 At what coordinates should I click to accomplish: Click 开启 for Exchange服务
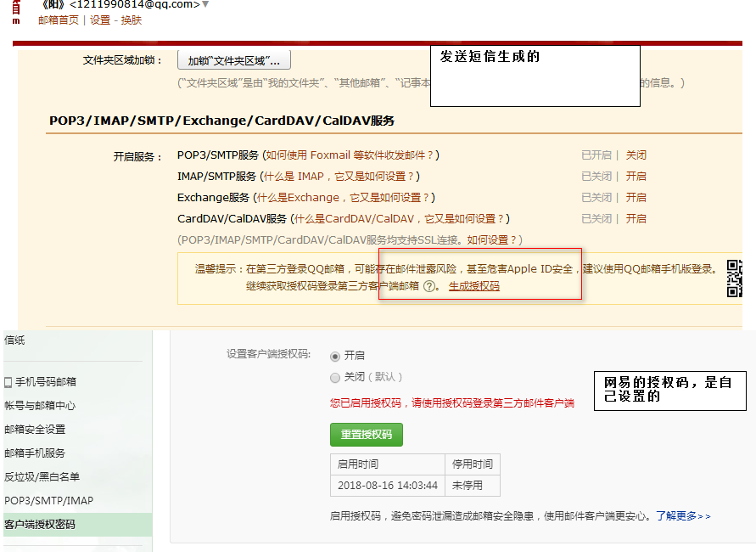point(636,198)
